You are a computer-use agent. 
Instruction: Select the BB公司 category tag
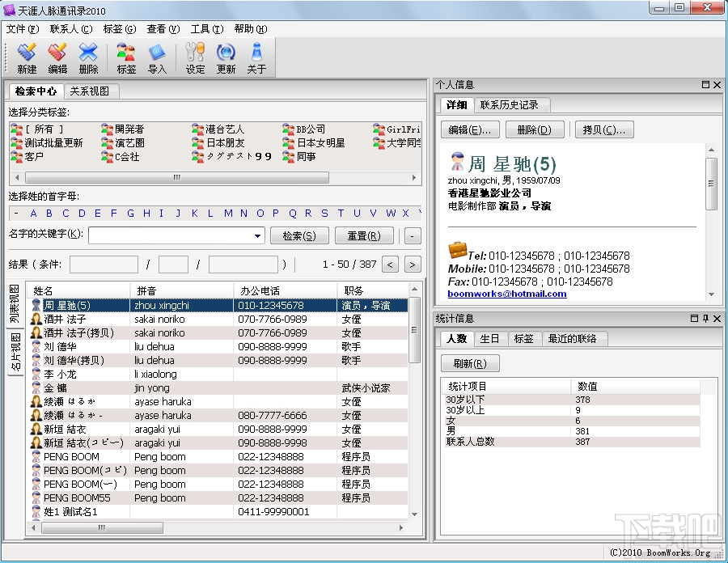tap(304, 129)
